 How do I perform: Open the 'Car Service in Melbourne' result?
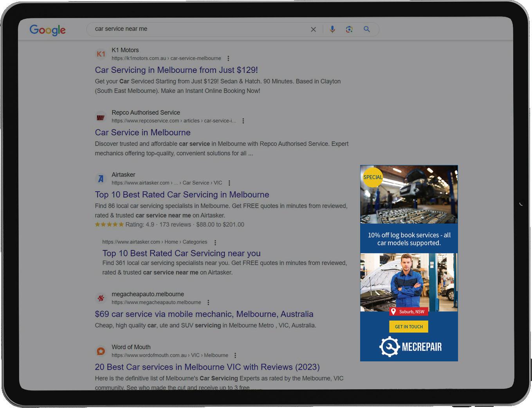pos(142,132)
